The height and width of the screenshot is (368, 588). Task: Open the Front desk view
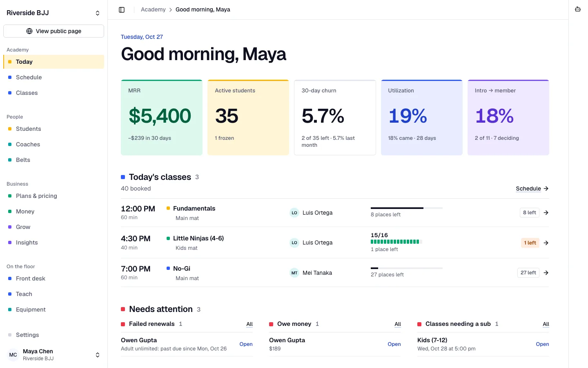[53, 278]
